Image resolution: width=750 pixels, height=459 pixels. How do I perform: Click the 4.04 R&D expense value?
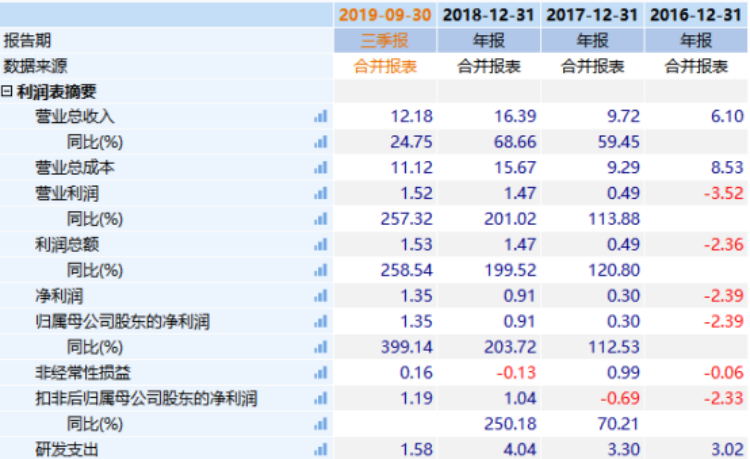[520, 449]
